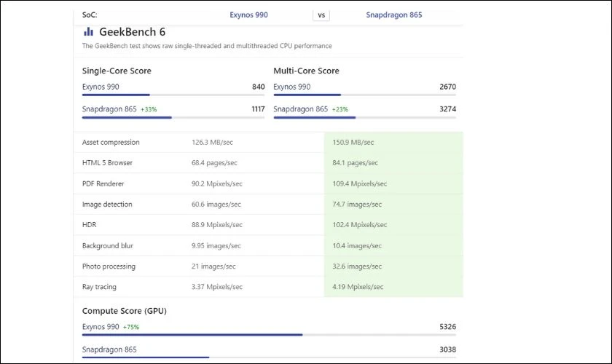Screen dimensions: 612x364
Task: Click Snapdragon 865 single-core score 1117
Action: click(x=258, y=109)
